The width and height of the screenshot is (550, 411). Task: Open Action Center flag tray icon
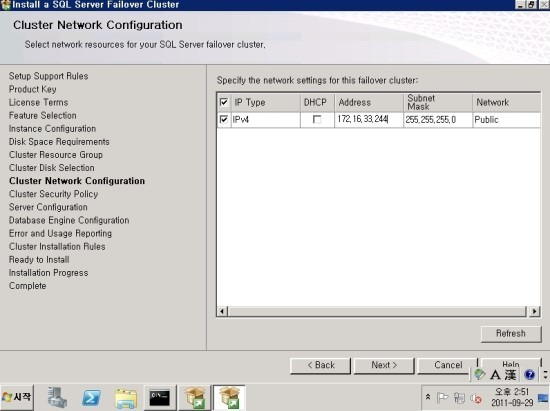[x=442, y=398]
